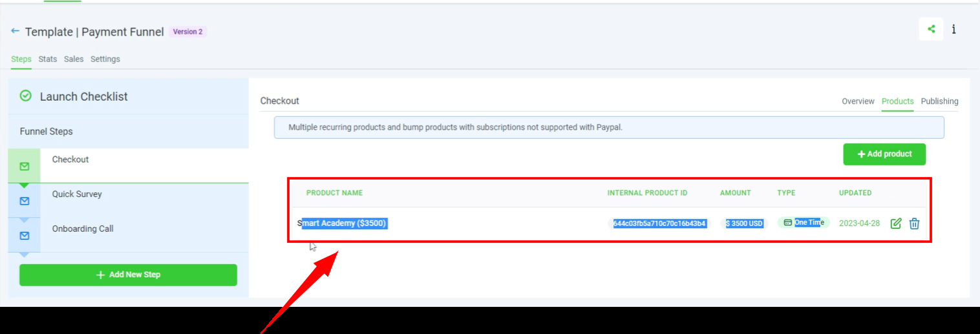Click the Checkout step envelope icon
Screen dimensions: 980x334
25,167
